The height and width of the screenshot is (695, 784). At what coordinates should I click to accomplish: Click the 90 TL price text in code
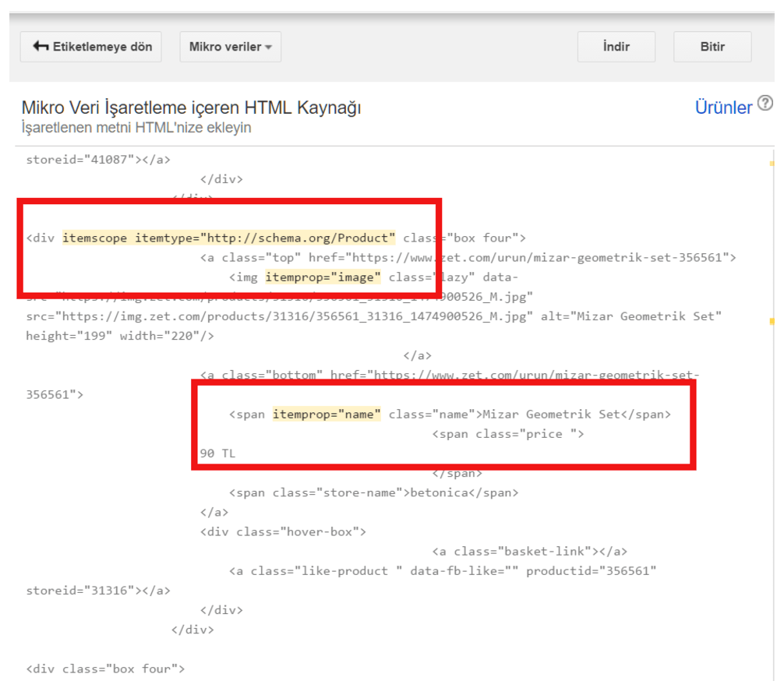pos(217,453)
